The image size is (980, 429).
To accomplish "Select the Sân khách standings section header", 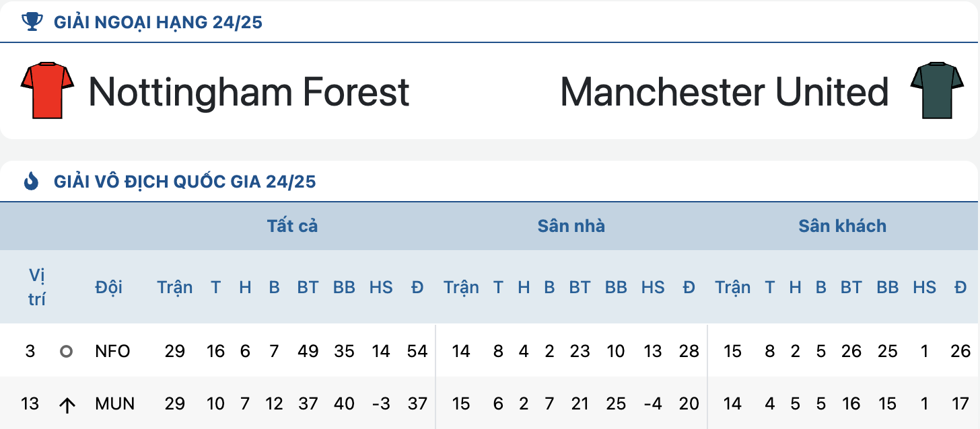I will point(843,226).
